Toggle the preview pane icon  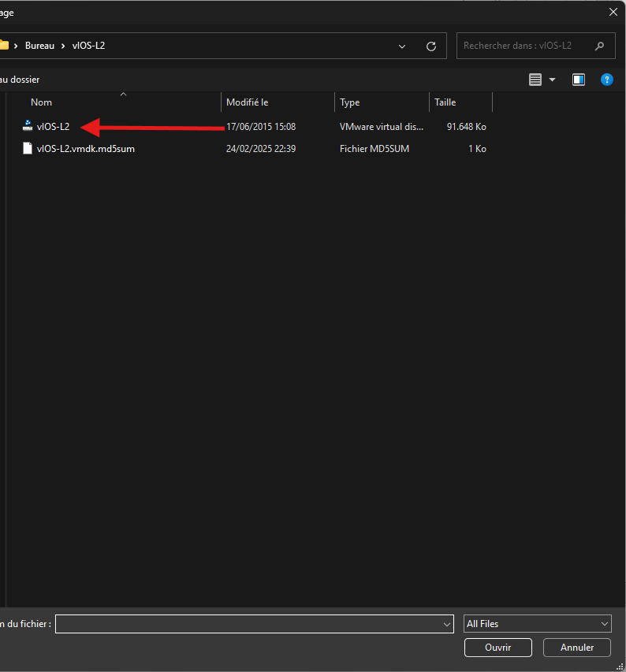click(579, 80)
